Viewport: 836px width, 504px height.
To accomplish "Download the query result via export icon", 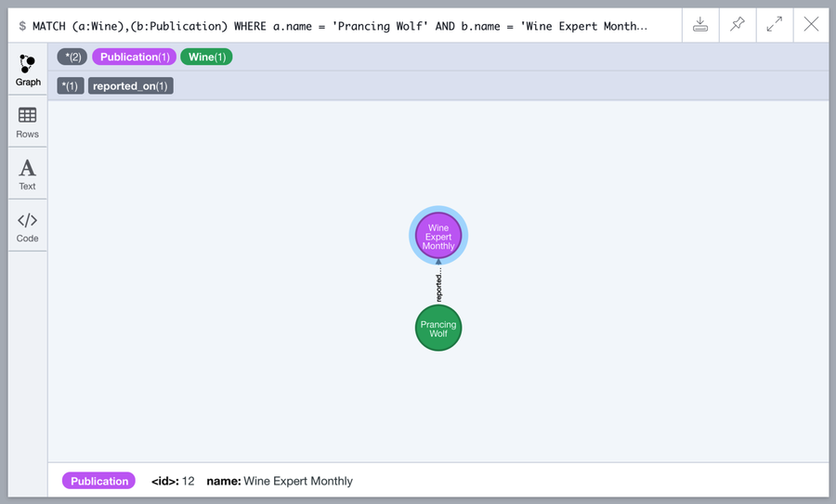I will tap(700, 24).
